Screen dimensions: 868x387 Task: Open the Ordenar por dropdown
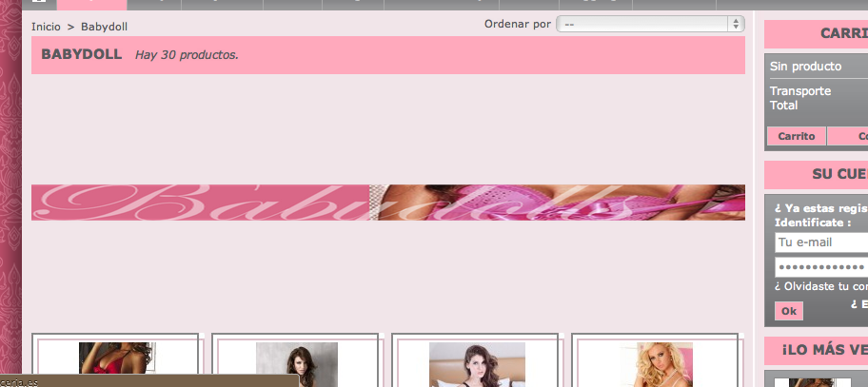pyautogui.click(x=650, y=25)
